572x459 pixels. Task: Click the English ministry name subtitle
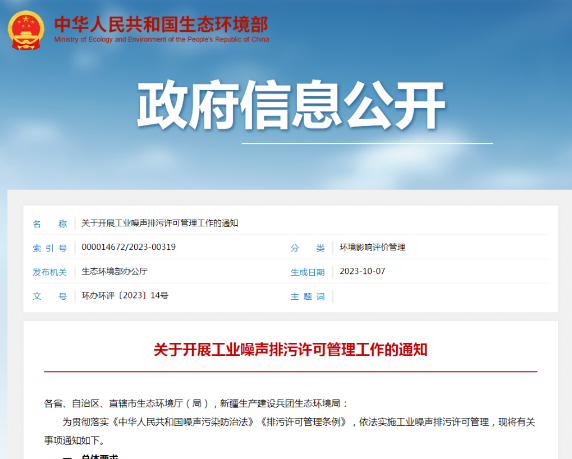coord(162,39)
